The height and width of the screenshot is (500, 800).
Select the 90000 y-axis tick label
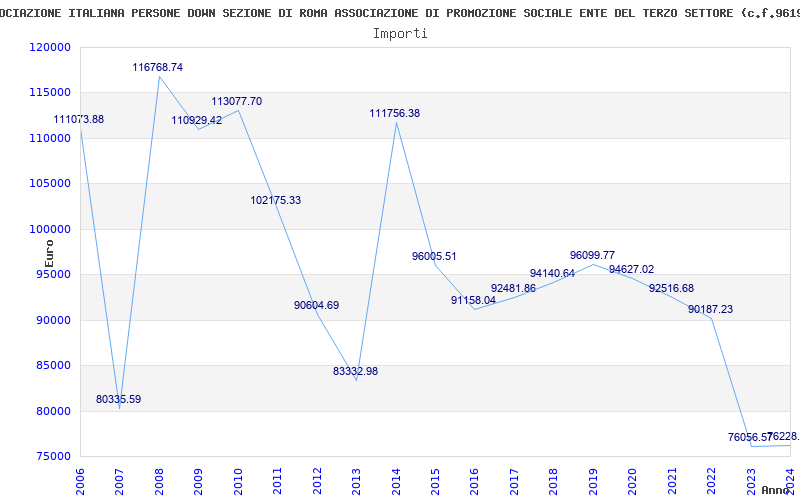[53, 320]
